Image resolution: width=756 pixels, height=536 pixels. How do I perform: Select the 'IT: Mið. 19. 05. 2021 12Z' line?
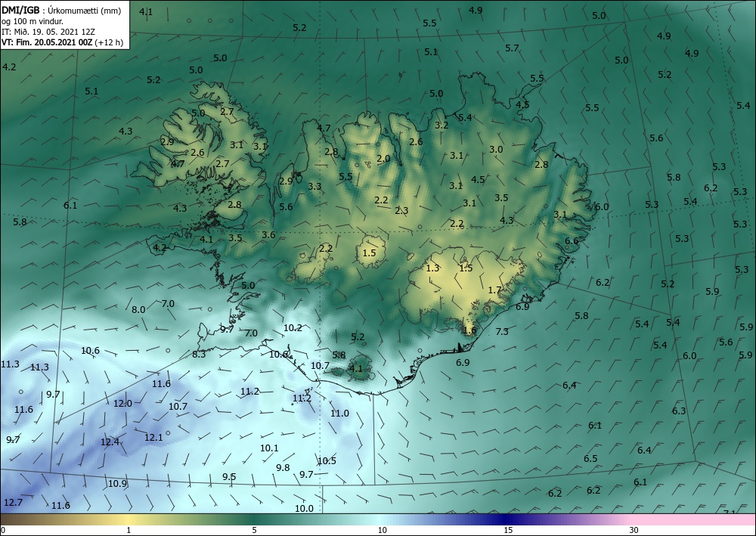[x=48, y=32]
